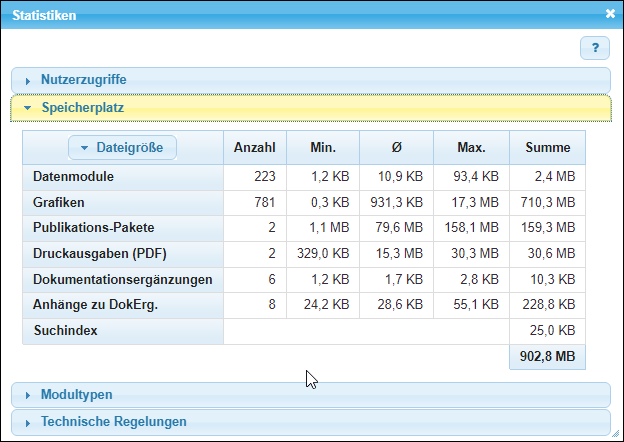Collapse the Speicherplatz section

point(82,107)
